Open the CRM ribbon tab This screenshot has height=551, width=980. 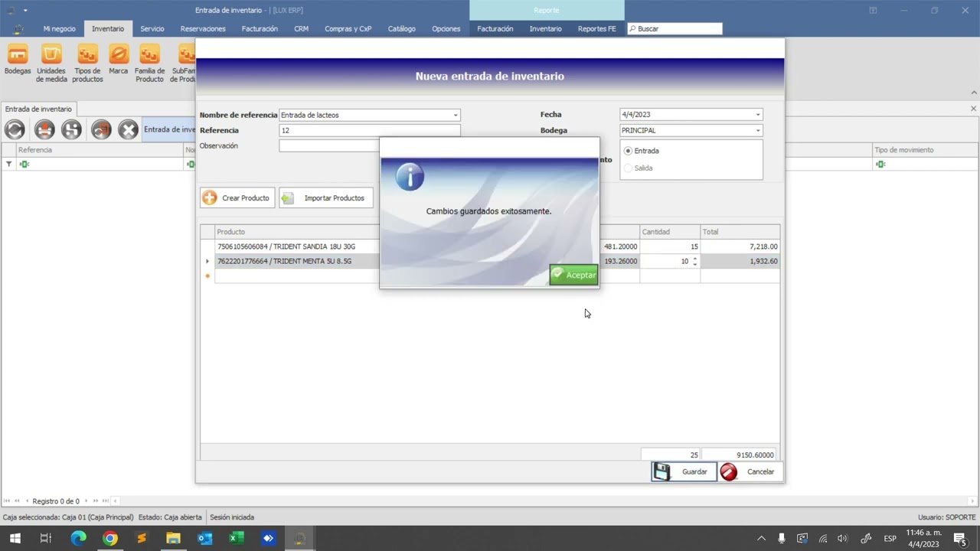click(301, 28)
